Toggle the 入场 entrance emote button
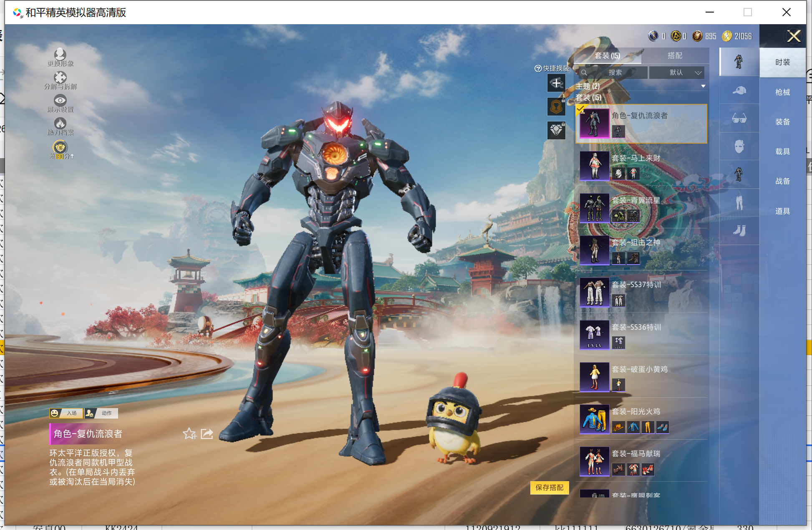The image size is (812, 530). click(x=66, y=413)
